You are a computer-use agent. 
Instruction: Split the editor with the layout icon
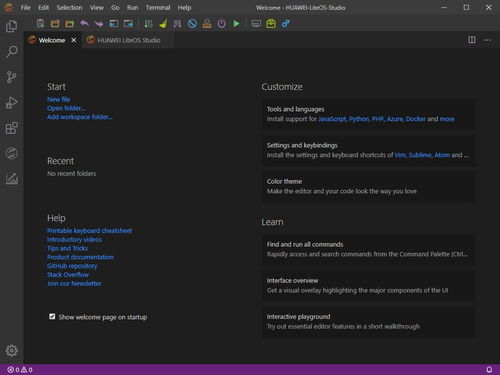tap(472, 40)
